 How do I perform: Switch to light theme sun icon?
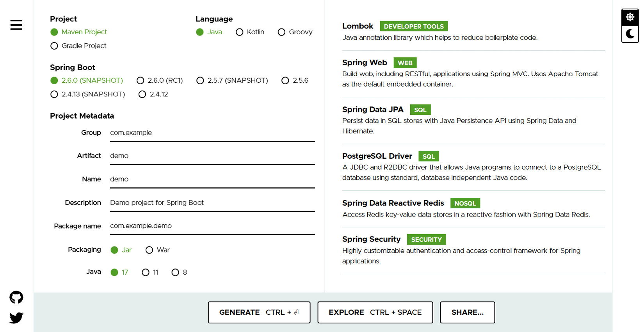(630, 17)
